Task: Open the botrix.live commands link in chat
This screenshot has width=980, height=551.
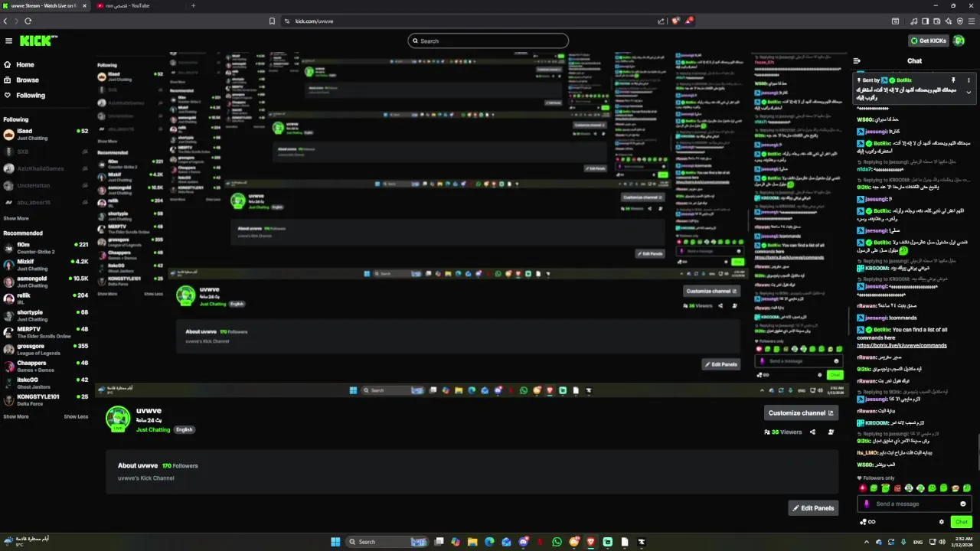Action: coord(902,345)
